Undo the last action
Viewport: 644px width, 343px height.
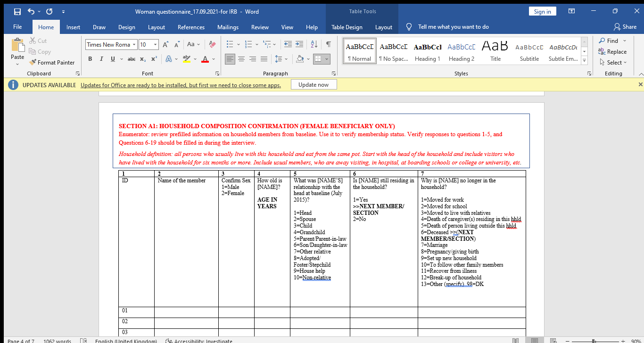[x=31, y=11]
